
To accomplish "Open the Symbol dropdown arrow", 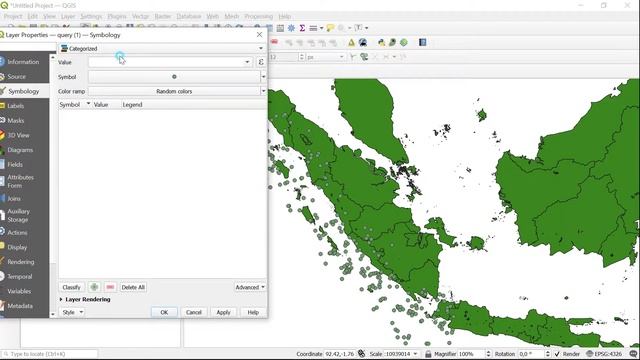I will [x=263, y=77].
